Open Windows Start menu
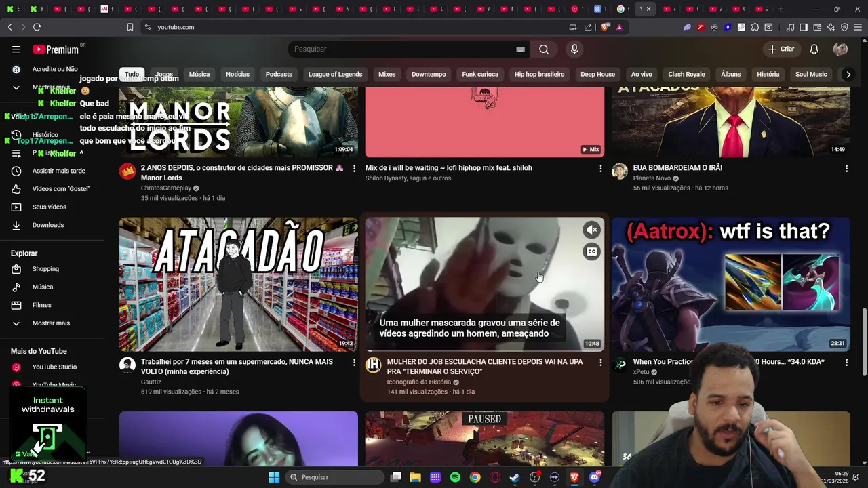Viewport: 868px width, 488px height. click(274, 477)
